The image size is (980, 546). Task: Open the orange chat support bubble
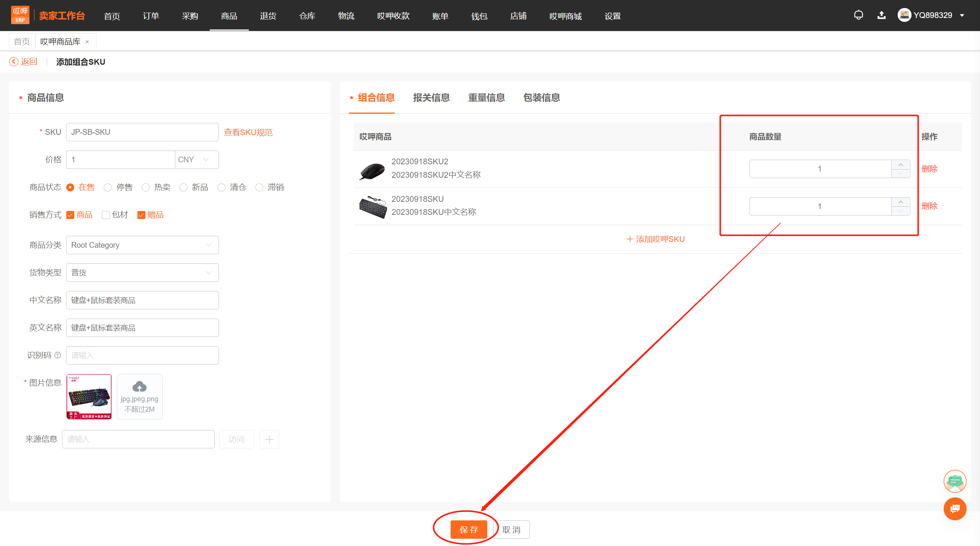coord(955,509)
